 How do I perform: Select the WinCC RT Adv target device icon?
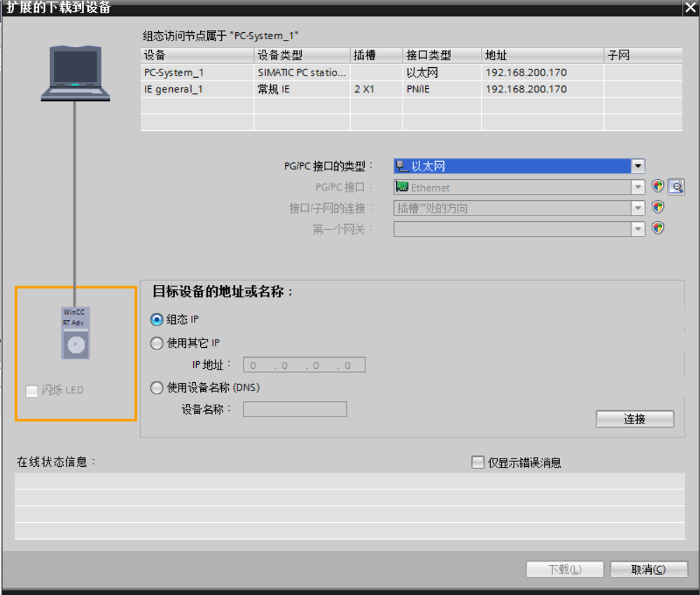coord(76,333)
